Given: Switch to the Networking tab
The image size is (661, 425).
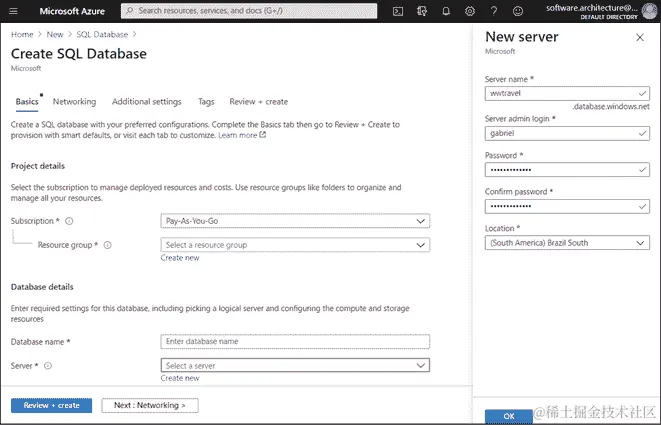Looking at the screenshot, I should [74, 102].
